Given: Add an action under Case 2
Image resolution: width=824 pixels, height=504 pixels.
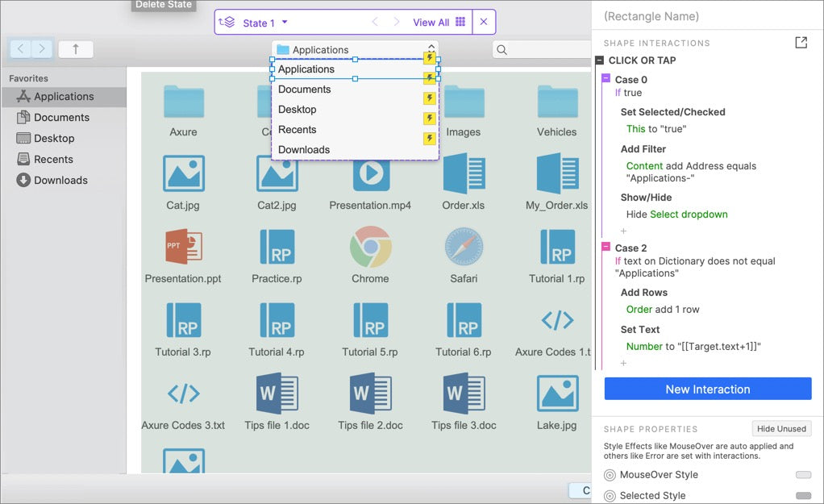Looking at the screenshot, I should pos(623,363).
